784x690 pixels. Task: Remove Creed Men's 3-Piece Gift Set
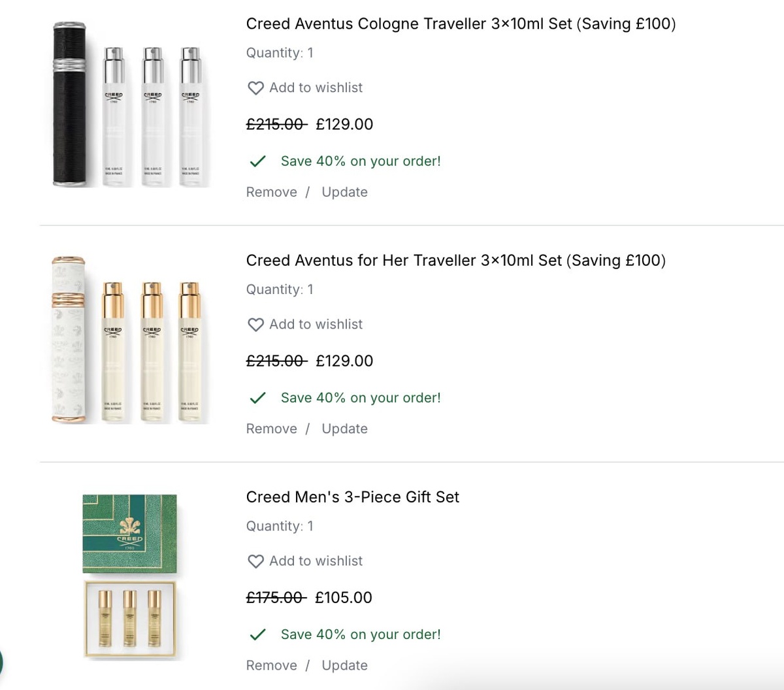pyautogui.click(x=271, y=665)
